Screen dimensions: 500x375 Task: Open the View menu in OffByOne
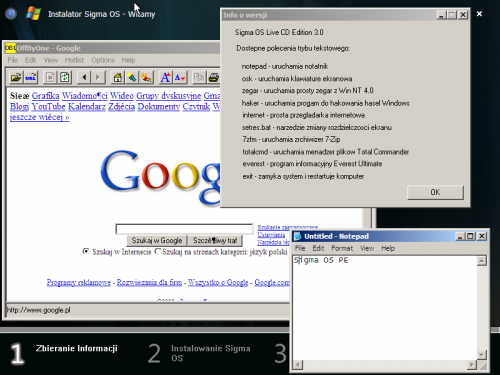[51, 60]
